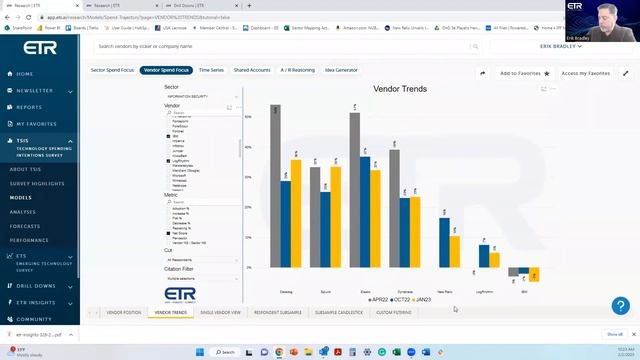
Task: Switch to the Idea Generator tab
Action: (341, 70)
